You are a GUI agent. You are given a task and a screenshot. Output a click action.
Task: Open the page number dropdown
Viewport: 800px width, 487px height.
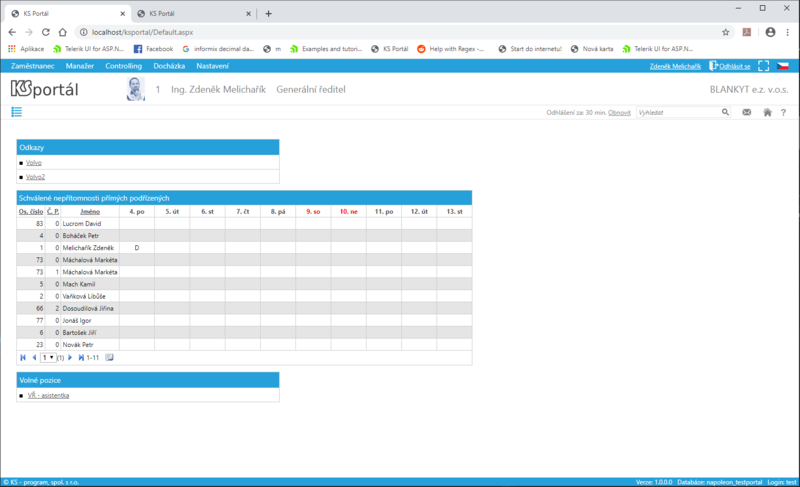point(48,357)
